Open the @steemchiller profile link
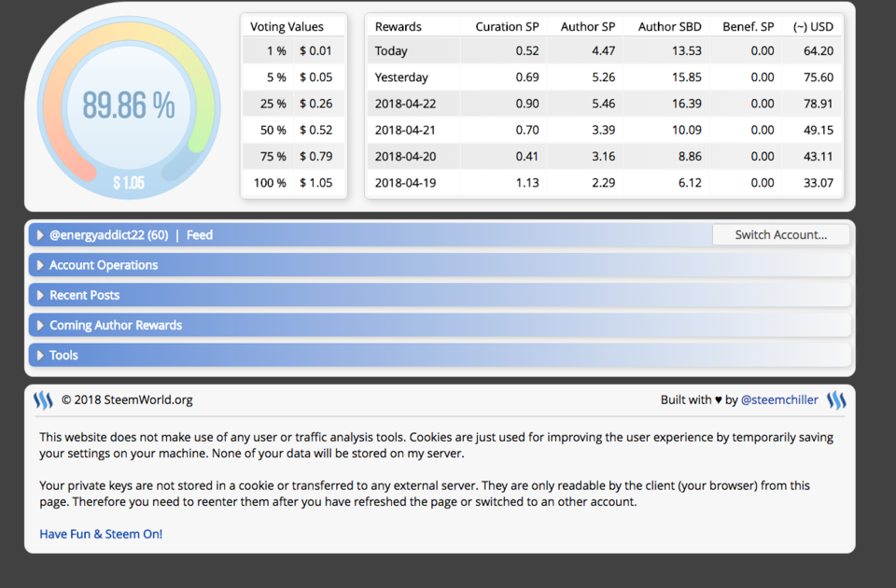The width and height of the screenshot is (896, 588). click(x=779, y=400)
